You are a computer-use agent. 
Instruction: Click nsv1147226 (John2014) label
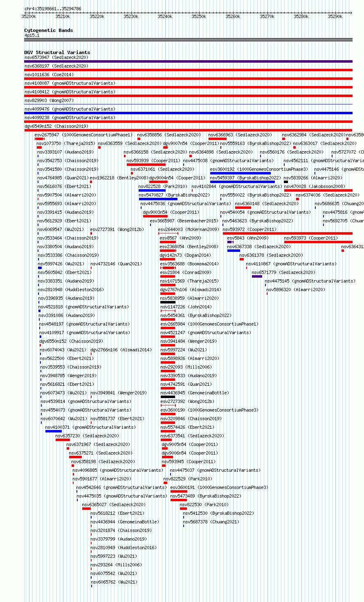pyautogui.click(x=186, y=307)
